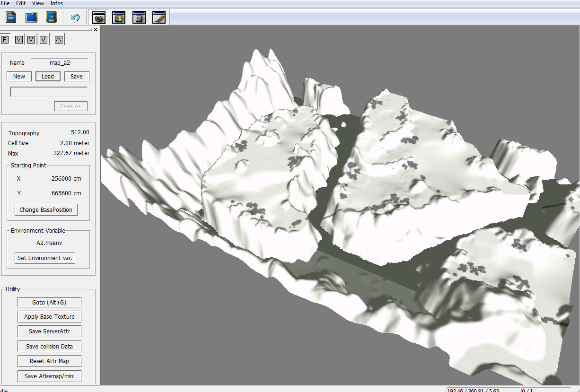Click the Reset Attr Map button

(x=49, y=361)
